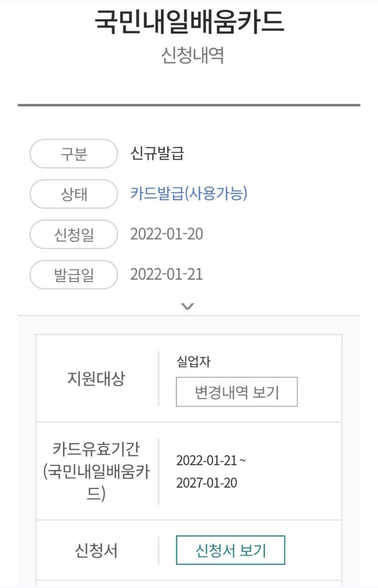Screen dimensions: 378x588
Task: Open the 신청서 보기 button
Action: point(230,550)
